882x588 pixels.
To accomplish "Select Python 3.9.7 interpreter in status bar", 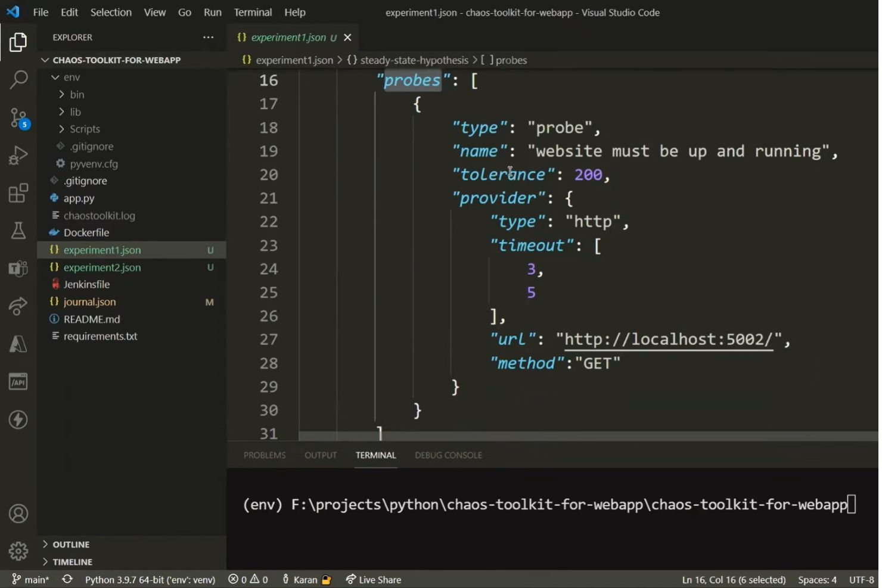I will 150,580.
